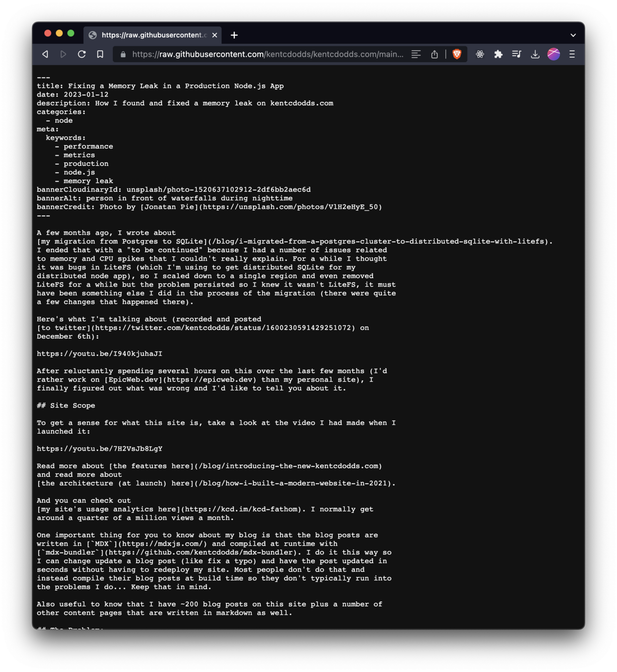This screenshot has width=617, height=672.
Task: Bookmark this page
Action: (100, 54)
